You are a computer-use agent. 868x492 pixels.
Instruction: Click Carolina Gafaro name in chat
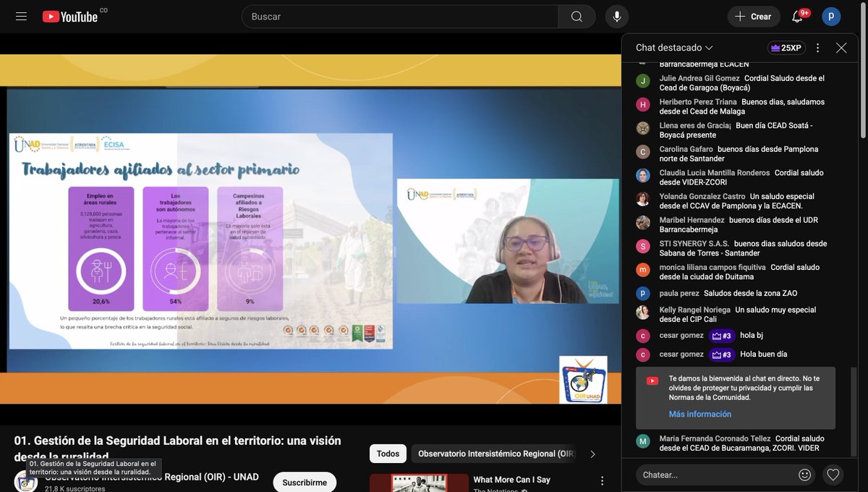coord(686,149)
